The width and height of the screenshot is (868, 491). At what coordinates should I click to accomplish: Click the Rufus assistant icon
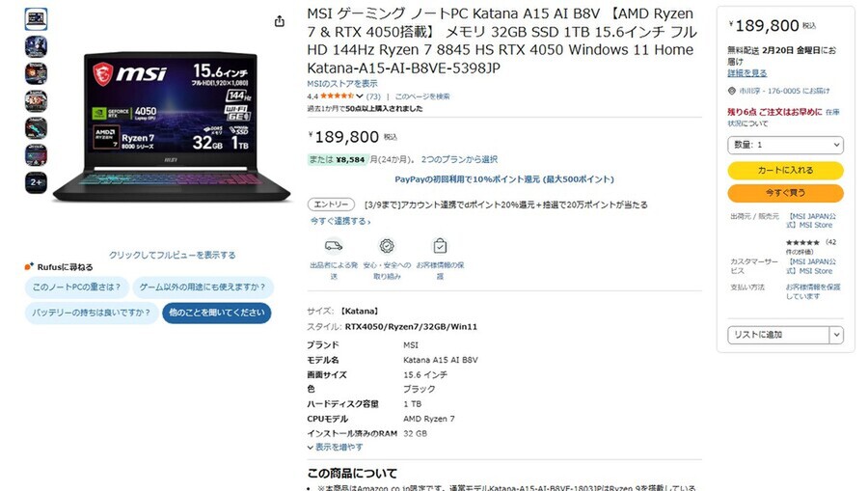(29, 266)
